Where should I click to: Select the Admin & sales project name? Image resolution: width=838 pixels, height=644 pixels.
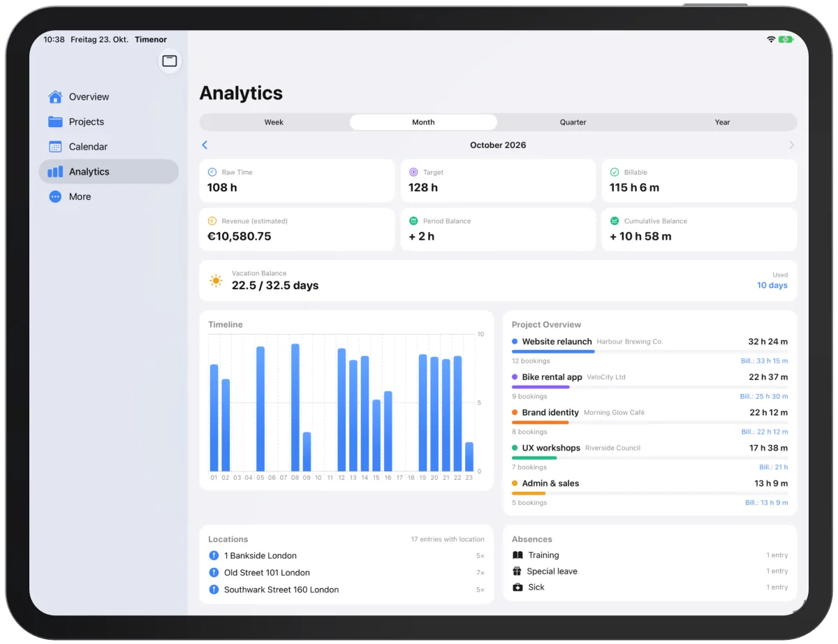(550, 483)
